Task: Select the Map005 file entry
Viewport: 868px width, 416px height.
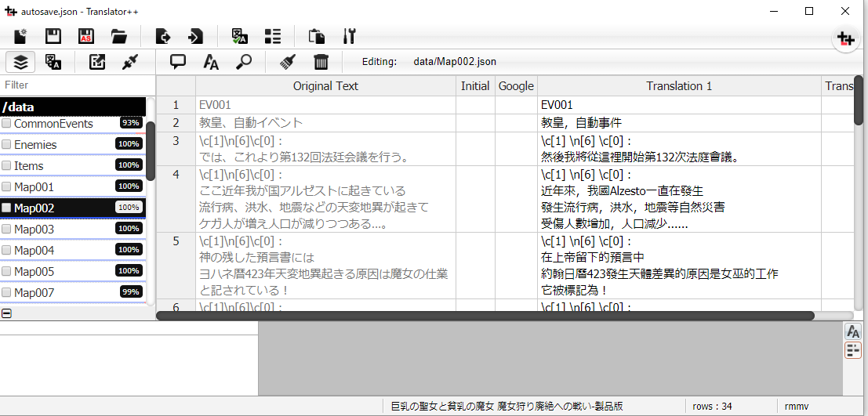Action: (x=73, y=271)
